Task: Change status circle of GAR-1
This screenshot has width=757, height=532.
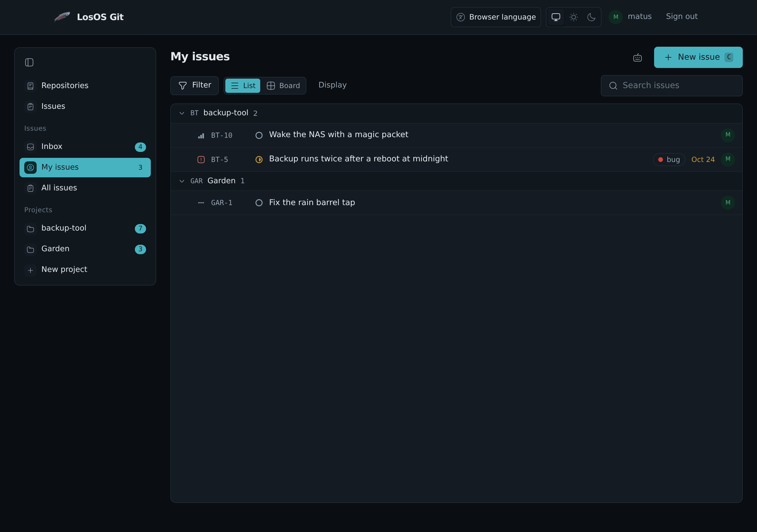Action: [259, 203]
